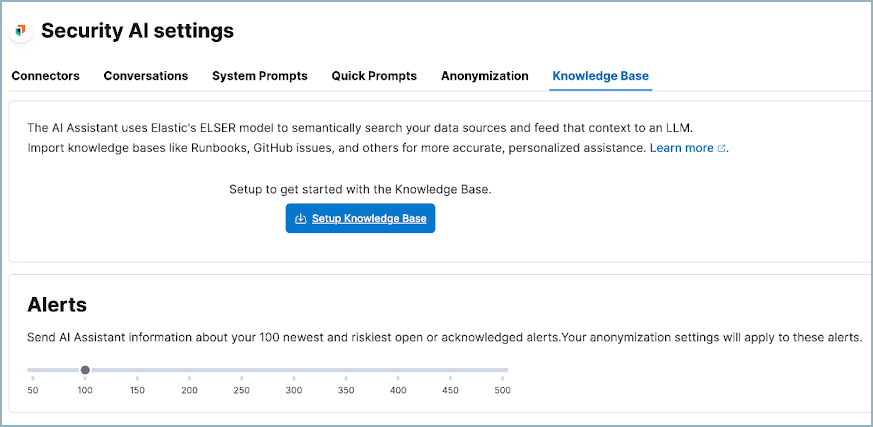Follow the Learn more link
873x427 pixels.
tap(682, 148)
